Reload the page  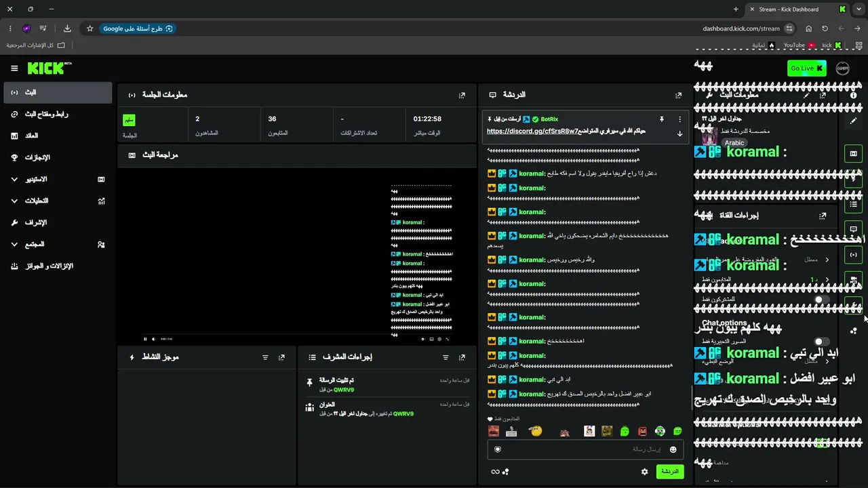click(825, 28)
